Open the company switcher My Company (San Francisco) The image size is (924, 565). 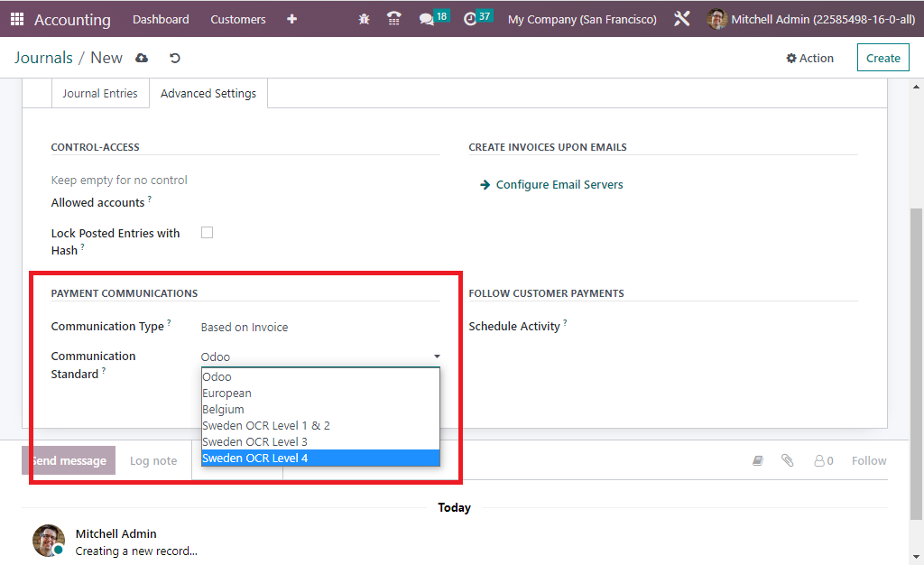pos(582,20)
